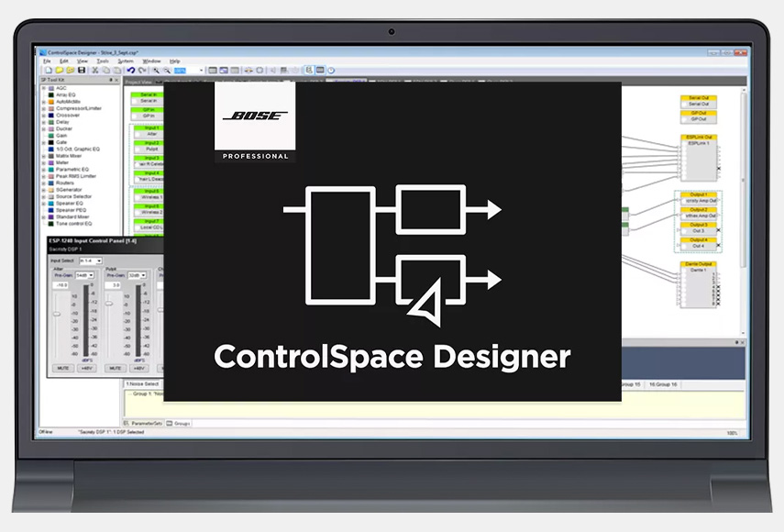Select the Serial In block
The height and width of the screenshot is (532, 784).
coord(148,98)
